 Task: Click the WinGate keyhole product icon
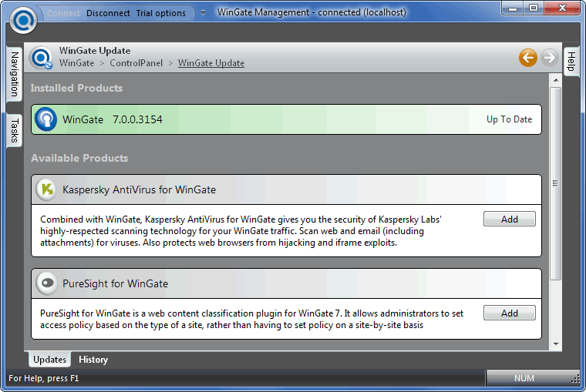[x=46, y=119]
